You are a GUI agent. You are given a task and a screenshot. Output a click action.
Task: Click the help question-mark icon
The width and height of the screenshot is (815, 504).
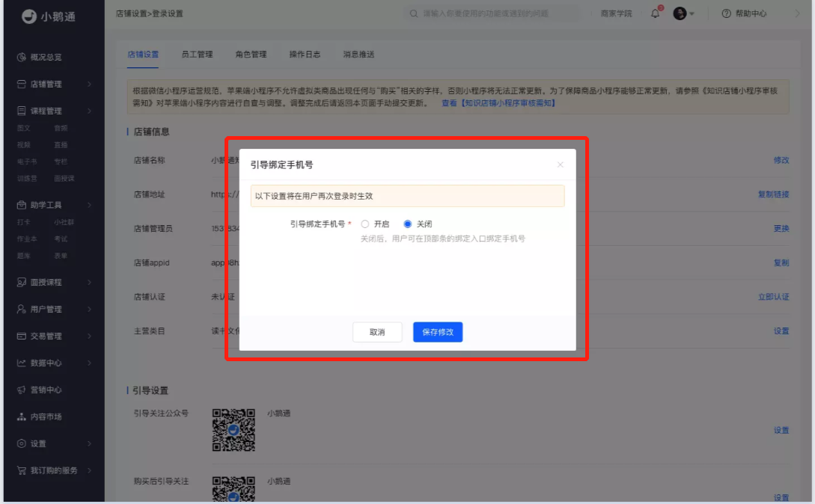pos(726,13)
